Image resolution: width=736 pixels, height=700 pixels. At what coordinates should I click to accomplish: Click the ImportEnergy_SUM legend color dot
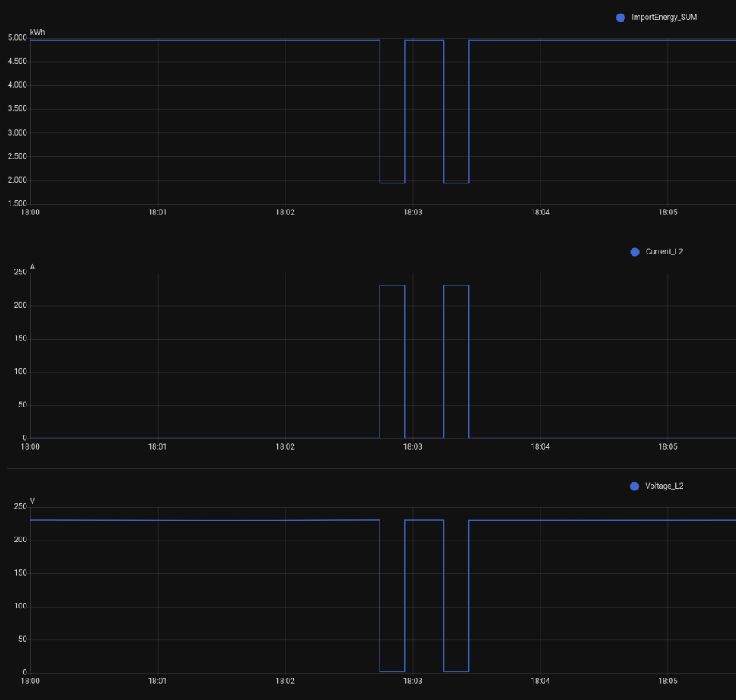[x=620, y=18]
